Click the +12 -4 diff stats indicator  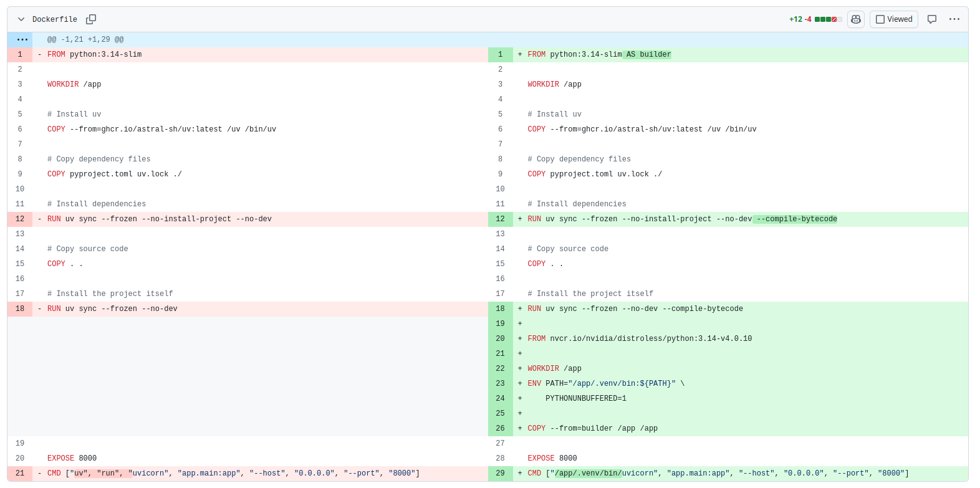pyautogui.click(x=815, y=19)
